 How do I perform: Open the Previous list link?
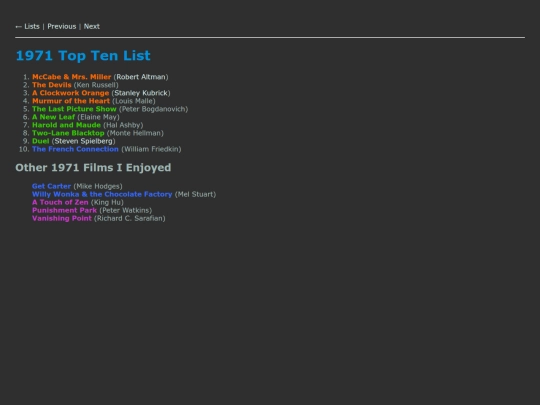tap(62, 27)
